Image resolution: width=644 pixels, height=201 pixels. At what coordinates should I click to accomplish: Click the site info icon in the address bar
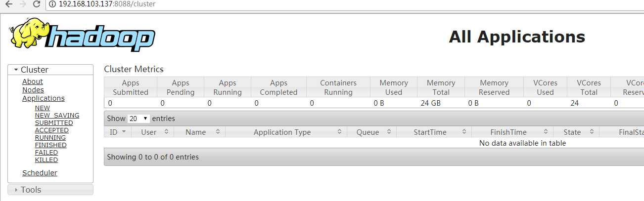coord(53,4)
